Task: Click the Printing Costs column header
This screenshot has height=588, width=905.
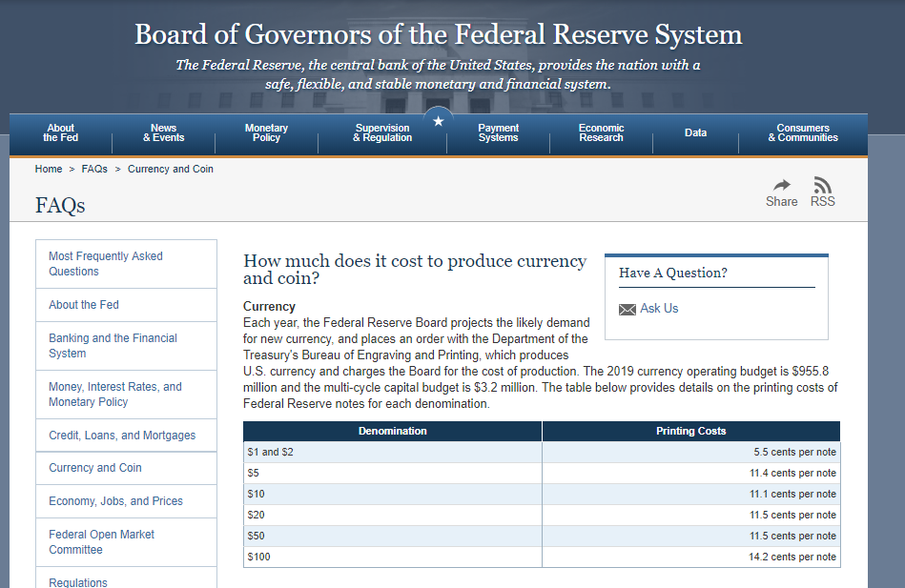Action: [690, 431]
